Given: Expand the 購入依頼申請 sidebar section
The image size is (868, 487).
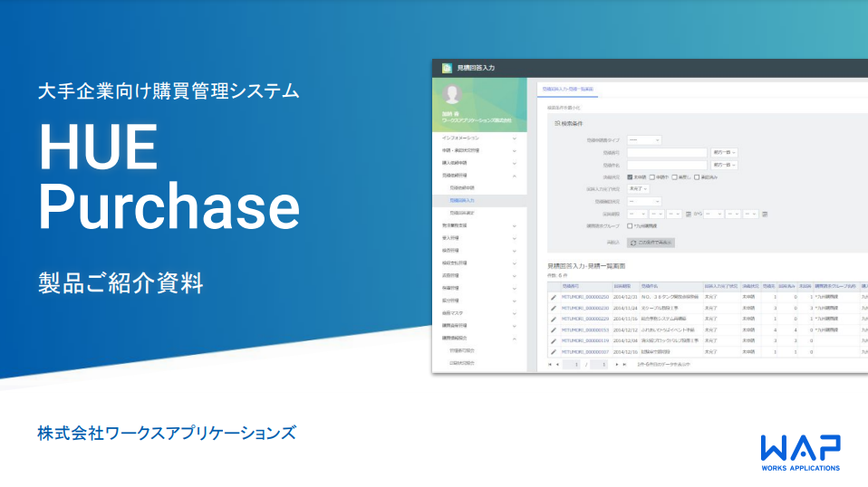Looking at the screenshot, I should coord(479,163).
